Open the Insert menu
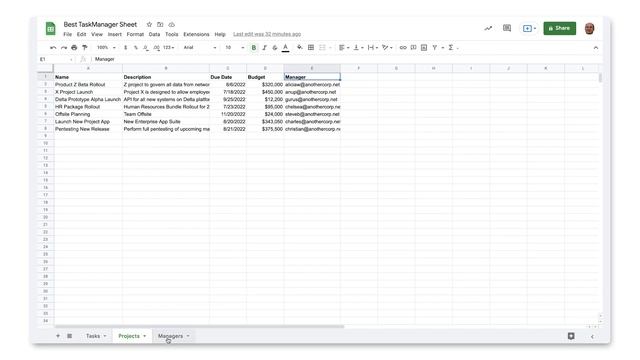640x360 pixels. 115,34
